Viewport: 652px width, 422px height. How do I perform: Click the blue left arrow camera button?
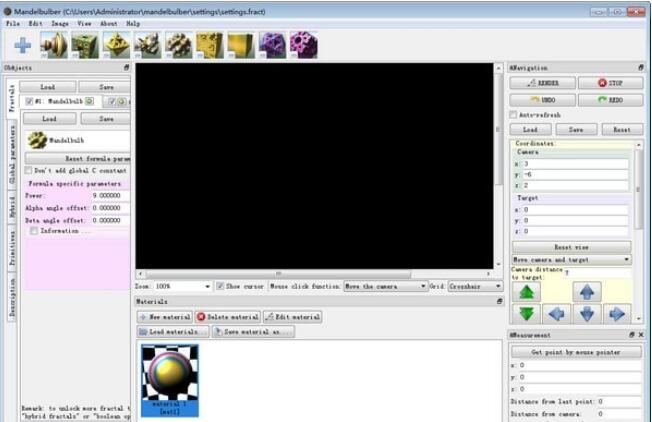pos(557,313)
